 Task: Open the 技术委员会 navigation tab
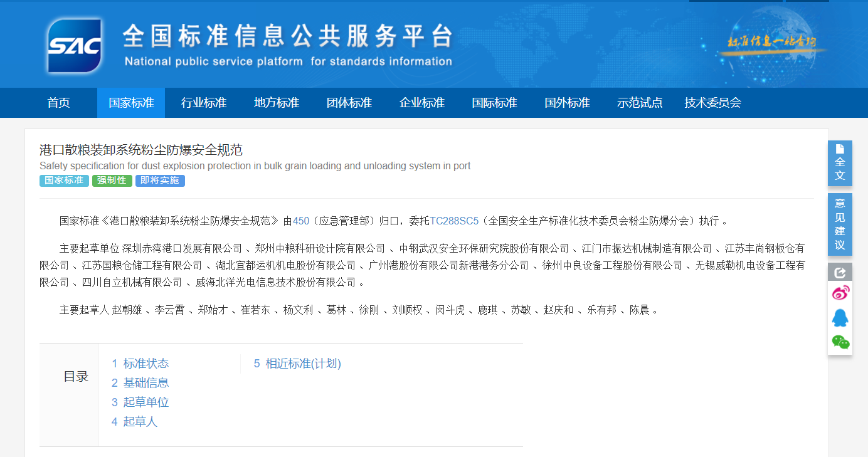pyautogui.click(x=712, y=103)
